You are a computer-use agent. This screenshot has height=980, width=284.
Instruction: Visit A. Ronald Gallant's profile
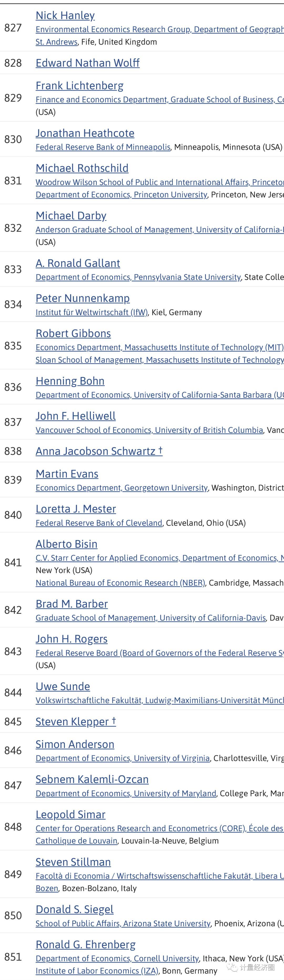[x=78, y=263]
